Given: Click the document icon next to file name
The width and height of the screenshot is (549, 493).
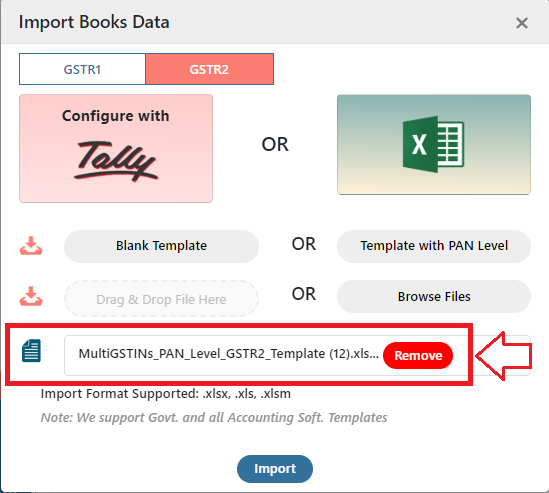Looking at the screenshot, I should (x=31, y=350).
